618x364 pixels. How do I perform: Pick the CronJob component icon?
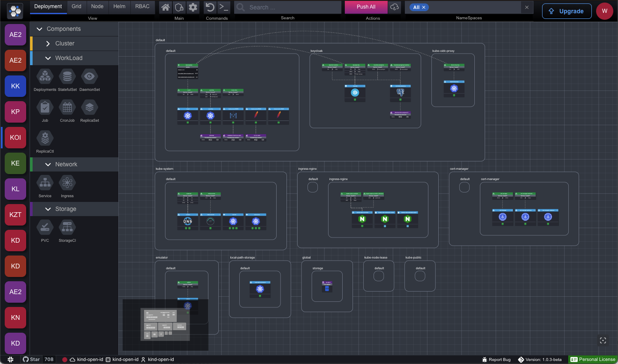(x=67, y=108)
